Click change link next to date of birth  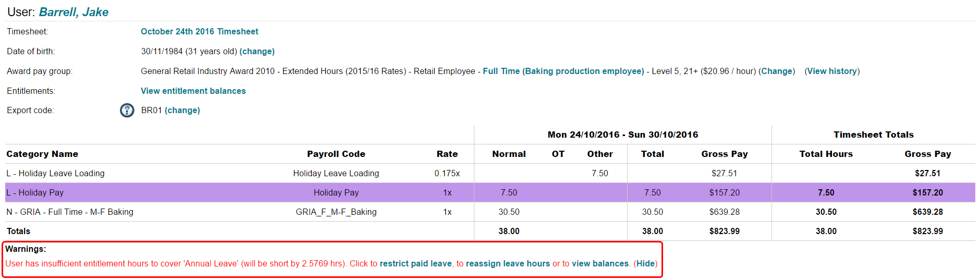click(257, 52)
